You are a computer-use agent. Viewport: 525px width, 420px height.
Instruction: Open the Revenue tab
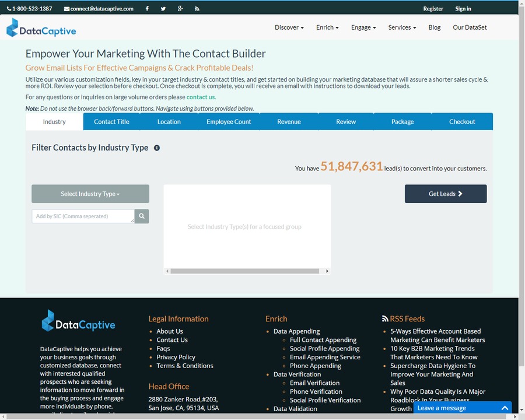click(289, 121)
